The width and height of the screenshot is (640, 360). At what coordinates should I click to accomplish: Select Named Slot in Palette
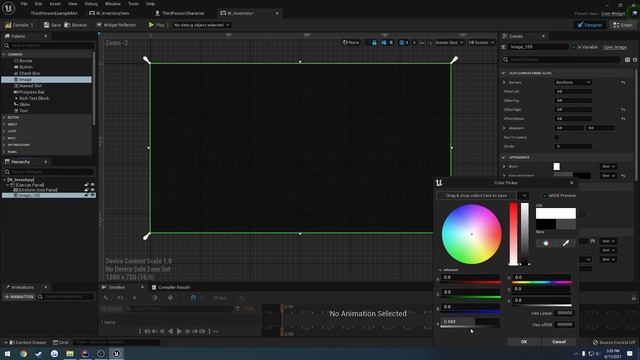pyautogui.click(x=30, y=86)
